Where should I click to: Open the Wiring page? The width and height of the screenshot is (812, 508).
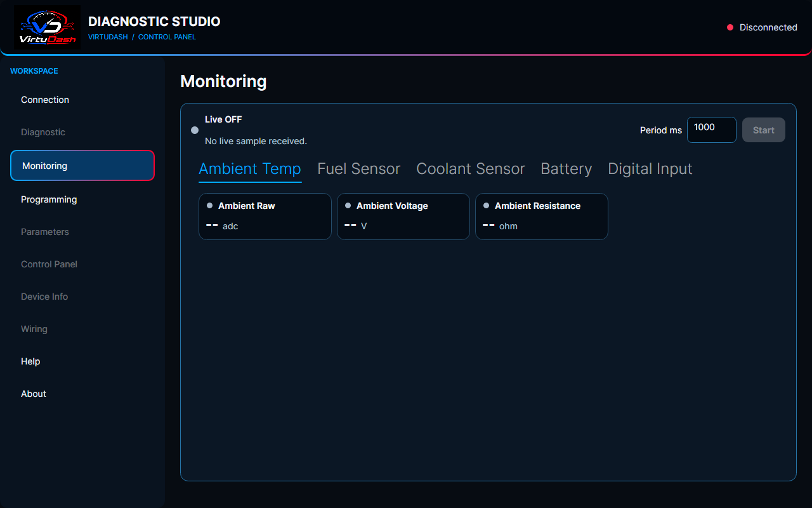tap(82, 329)
